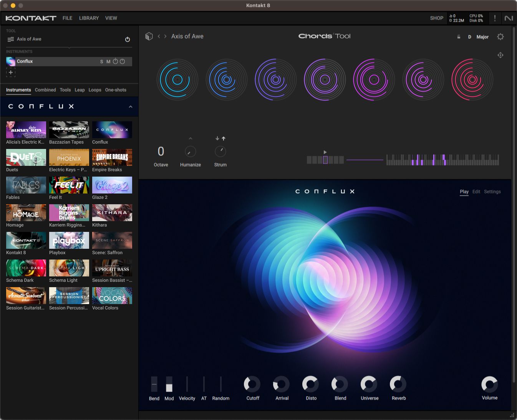The width and height of the screenshot is (517, 420).
Task: Switch to Conflux Edit view
Action: pos(476,192)
